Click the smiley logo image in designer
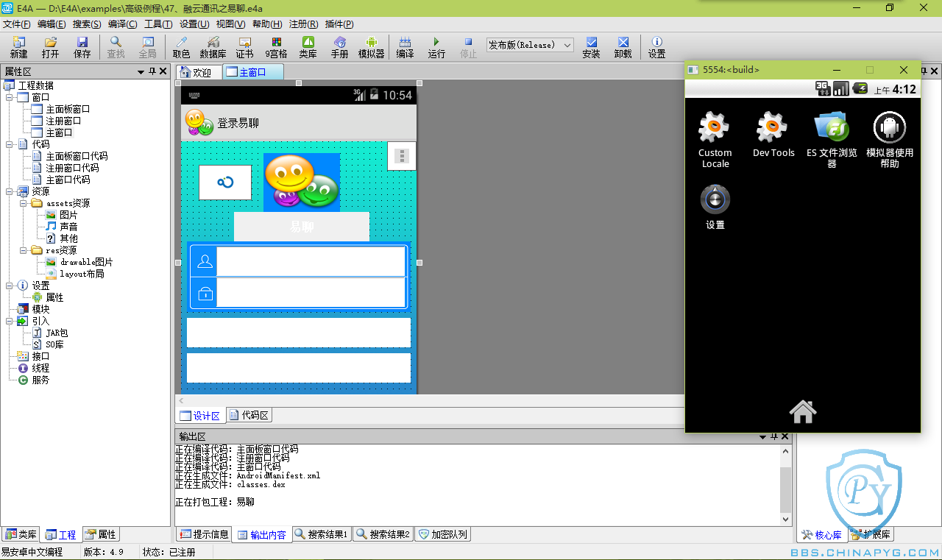942x560 pixels. tap(302, 182)
